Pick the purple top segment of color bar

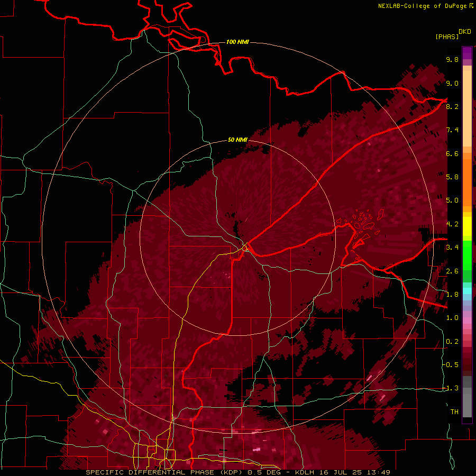[x=467, y=53]
